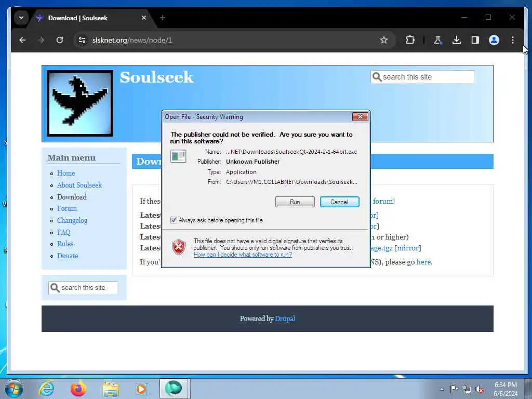Click the Soulseek site title
Image resolution: width=532 pixels, height=399 pixels.
click(156, 77)
